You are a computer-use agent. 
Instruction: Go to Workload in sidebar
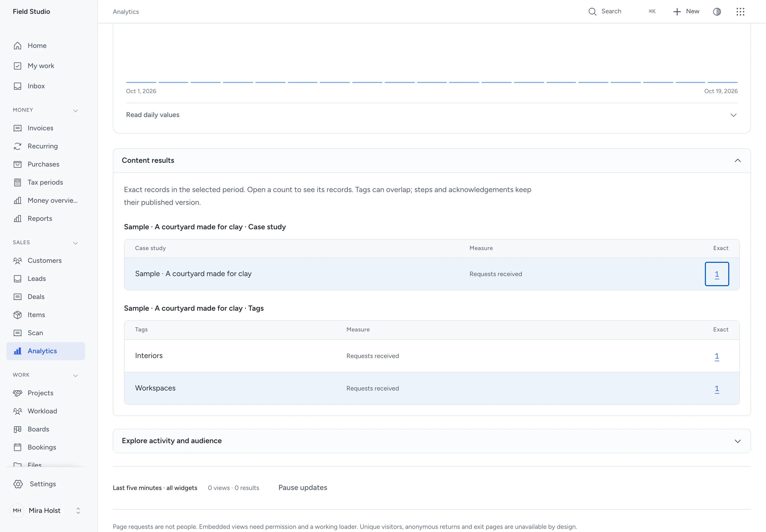pyautogui.click(x=46, y=411)
